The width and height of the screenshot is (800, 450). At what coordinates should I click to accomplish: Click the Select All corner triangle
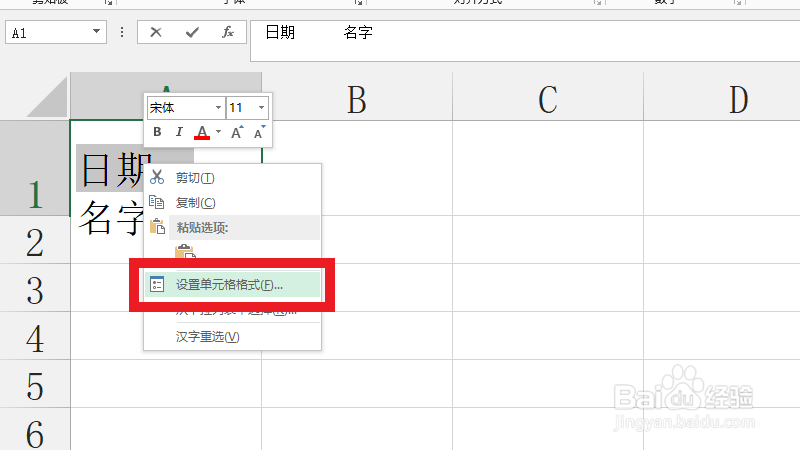pos(47,97)
